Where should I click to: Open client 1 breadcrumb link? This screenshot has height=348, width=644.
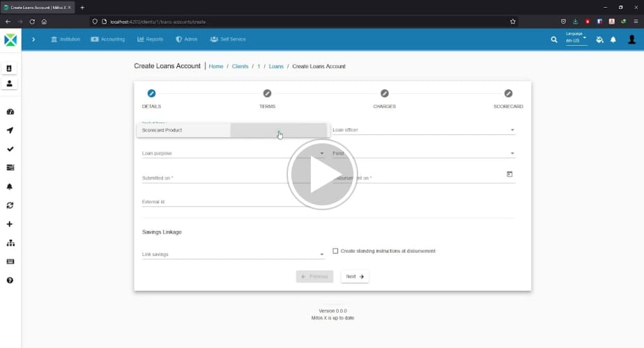point(259,67)
